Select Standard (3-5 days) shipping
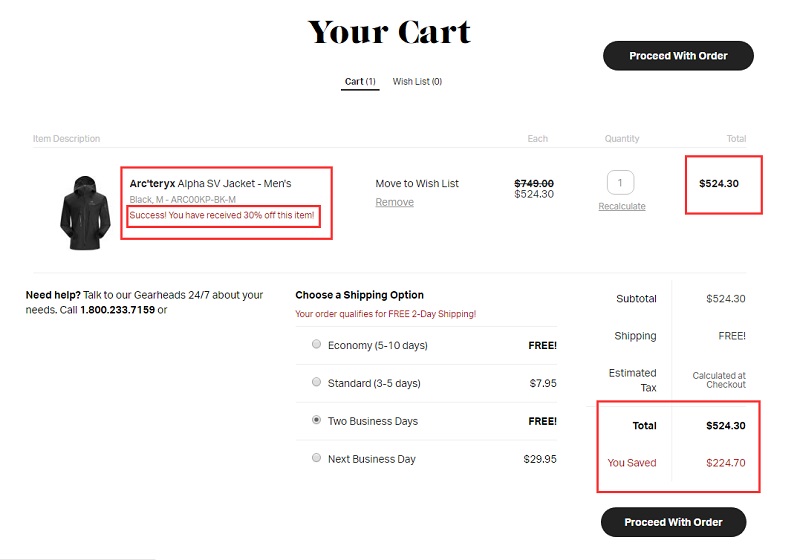 [316, 382]
